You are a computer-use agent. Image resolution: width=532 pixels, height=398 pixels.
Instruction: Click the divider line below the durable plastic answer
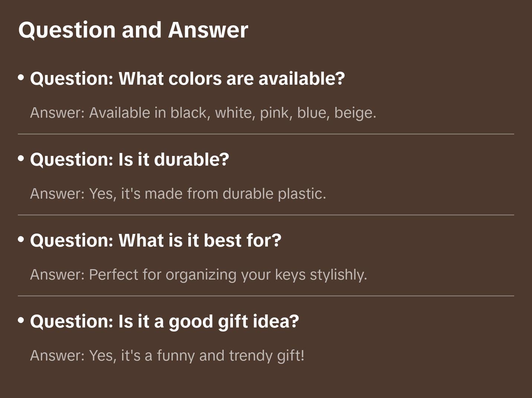click(x=266, y=215)
